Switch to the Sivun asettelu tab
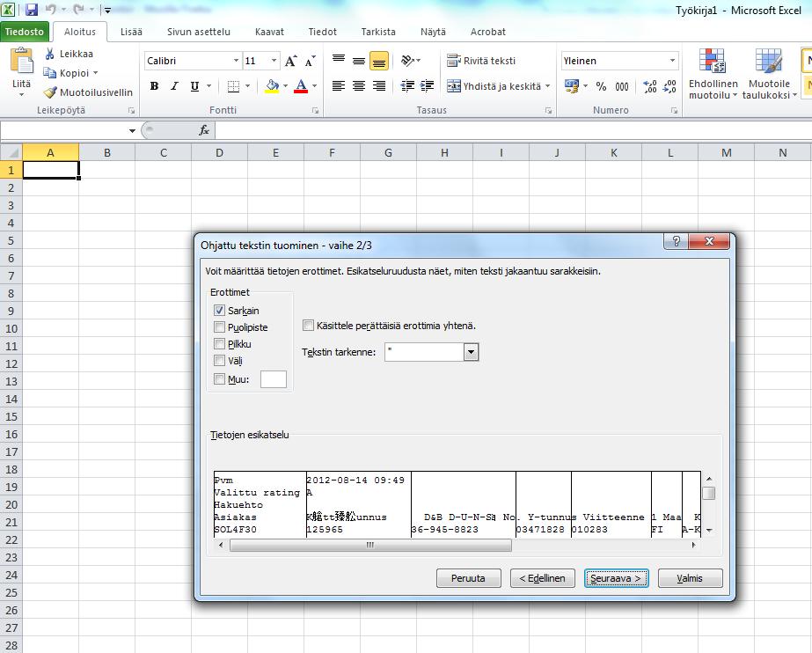Viewport: 812px width, 653px height. pos(198,32)
